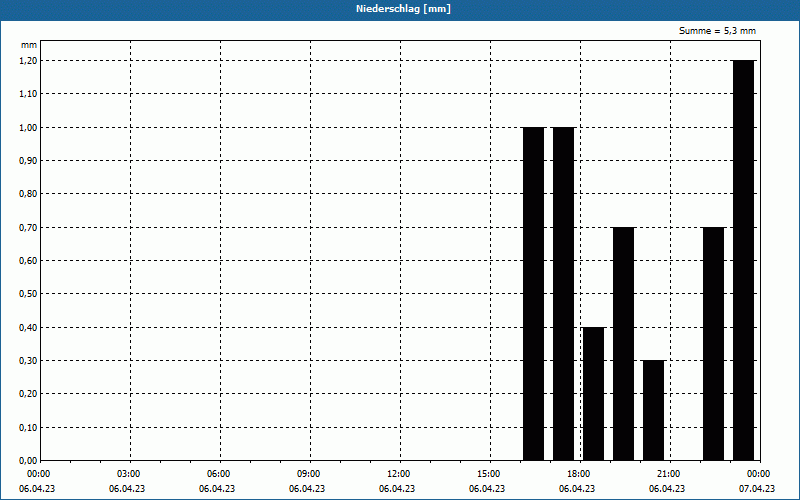This screenshot has height=500, width=800.
Task: Select the "Summe = 5,3 mm" total label
Action: (717, 31)
